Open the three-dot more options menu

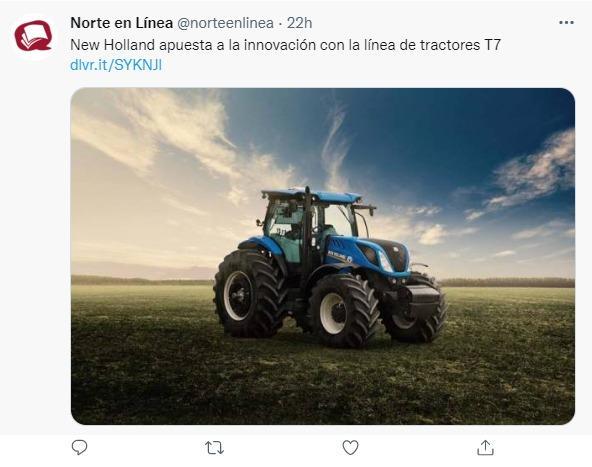point(566,23)
